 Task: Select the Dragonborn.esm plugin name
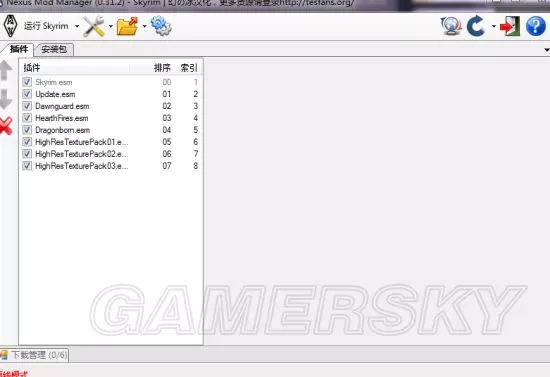click(x=62, y=130)
